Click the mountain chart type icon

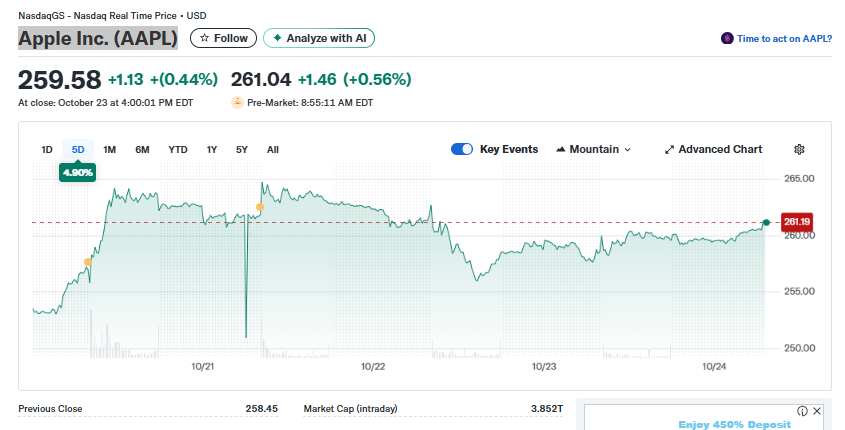tap(560, 149)
